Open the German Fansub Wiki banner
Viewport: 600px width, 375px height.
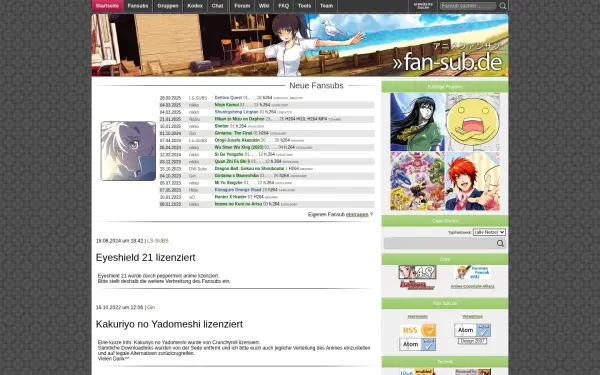click(x=473, y=272)
